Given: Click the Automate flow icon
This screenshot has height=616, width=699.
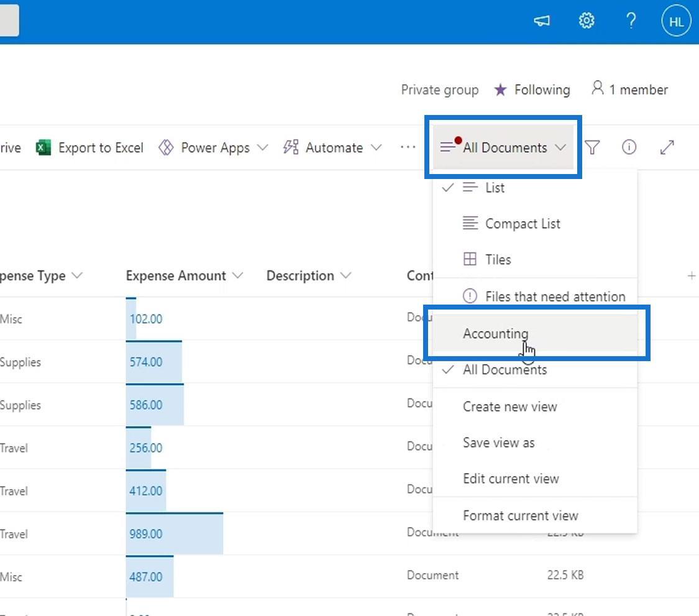Looking at the screenshot, I should click(291, 147).
